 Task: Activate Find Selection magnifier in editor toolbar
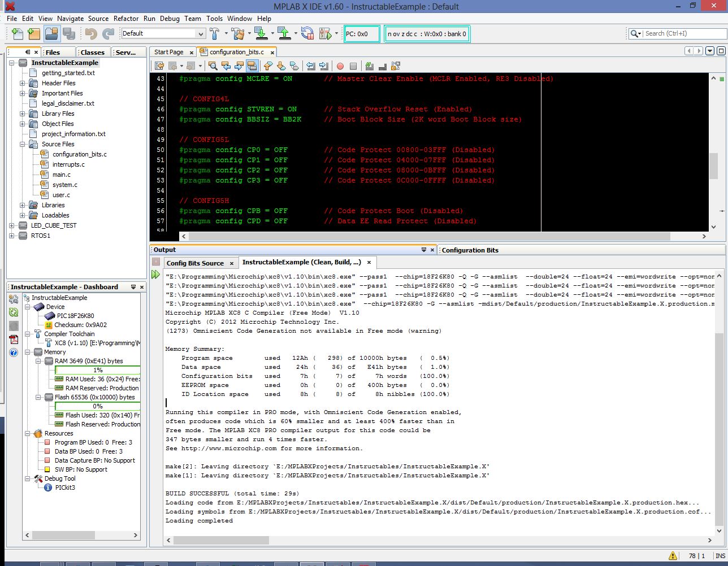[213, 66]
